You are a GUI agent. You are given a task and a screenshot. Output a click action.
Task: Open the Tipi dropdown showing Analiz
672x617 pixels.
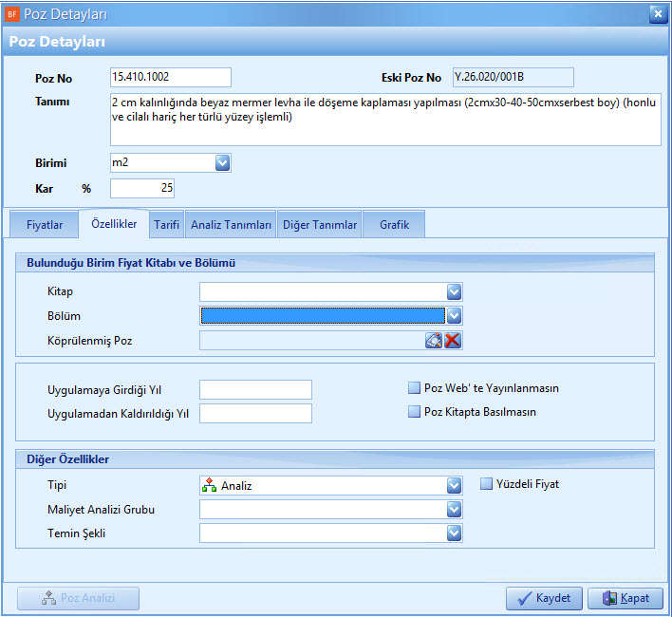(x=454, y=485)
